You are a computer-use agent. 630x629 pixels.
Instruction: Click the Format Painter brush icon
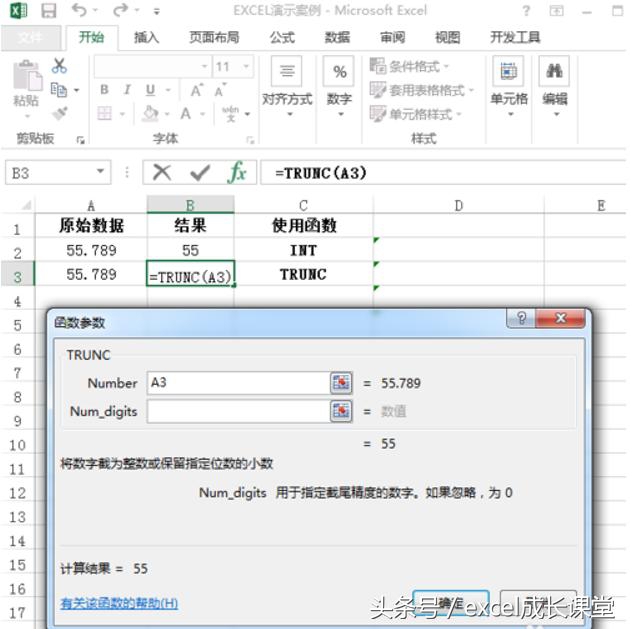click(60, 113)
